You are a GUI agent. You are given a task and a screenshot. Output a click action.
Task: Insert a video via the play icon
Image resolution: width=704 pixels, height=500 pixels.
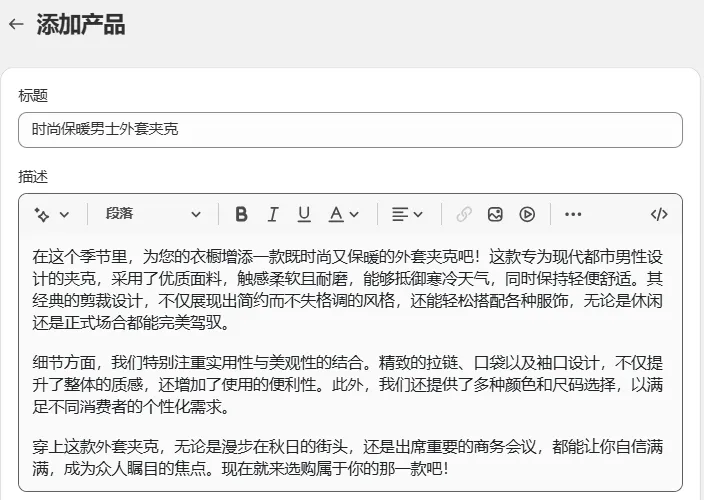(527, 214)
